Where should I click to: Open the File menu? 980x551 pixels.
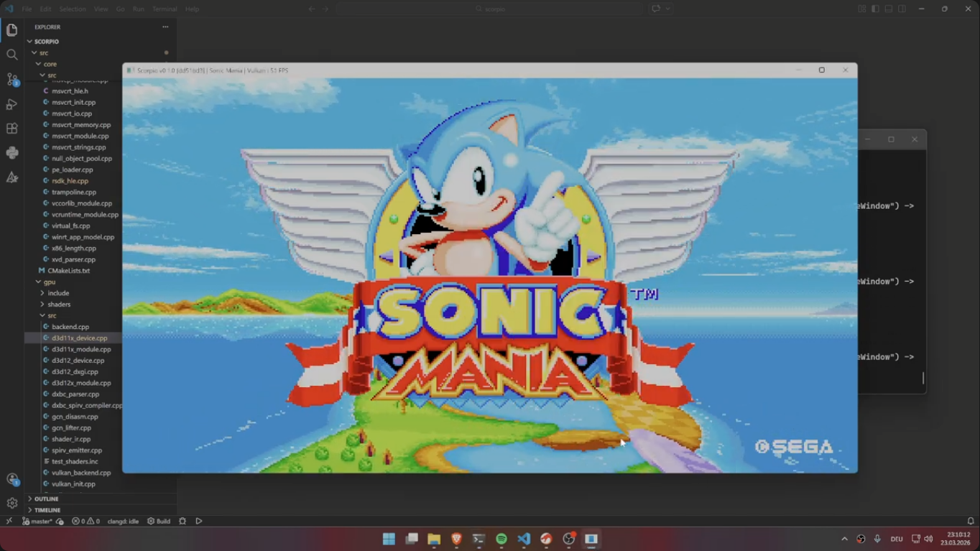27,9
